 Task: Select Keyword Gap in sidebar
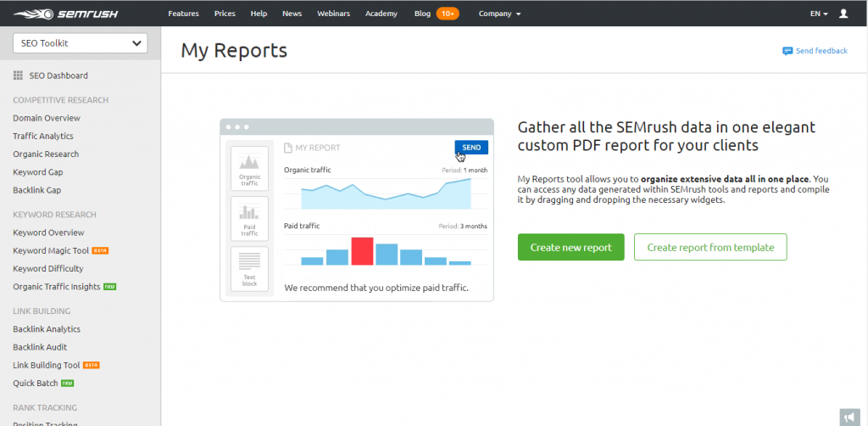[x=37, y=172]
